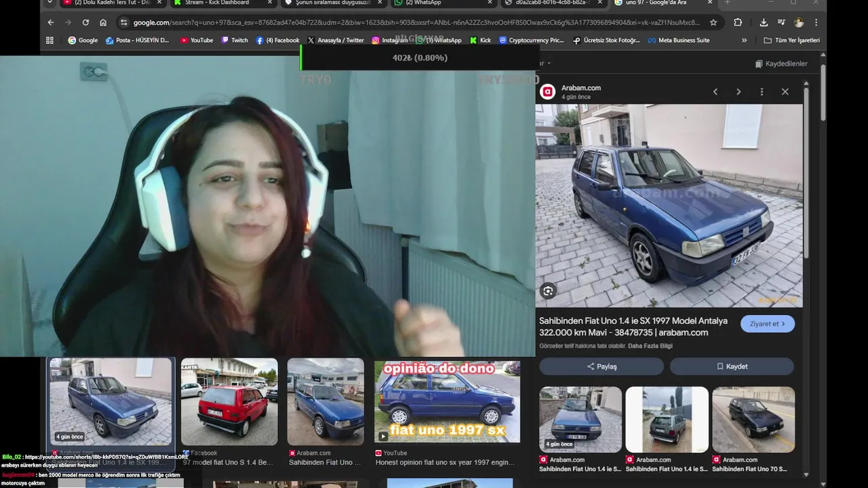
Task: Click the Arabam.com round logo in preview header
Action: point(547,91)
